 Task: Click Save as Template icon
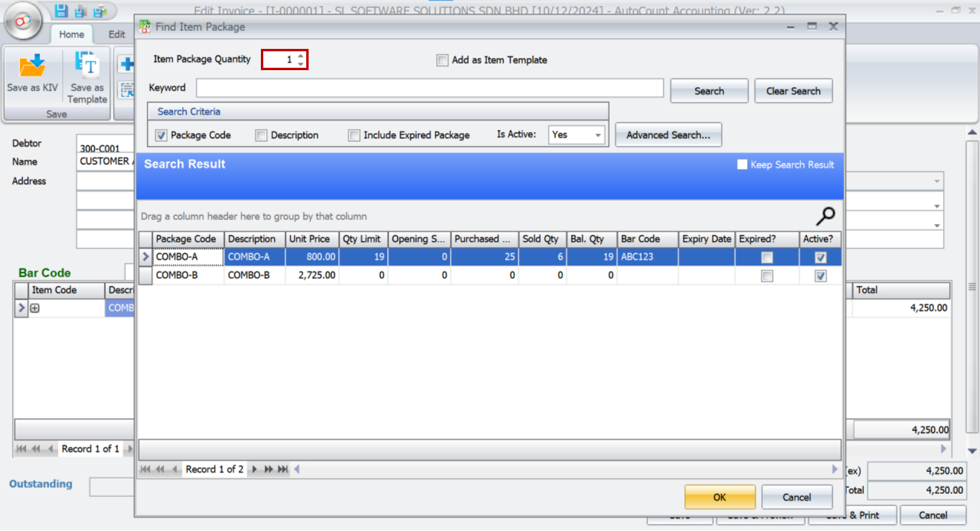[x=88, y=77]
